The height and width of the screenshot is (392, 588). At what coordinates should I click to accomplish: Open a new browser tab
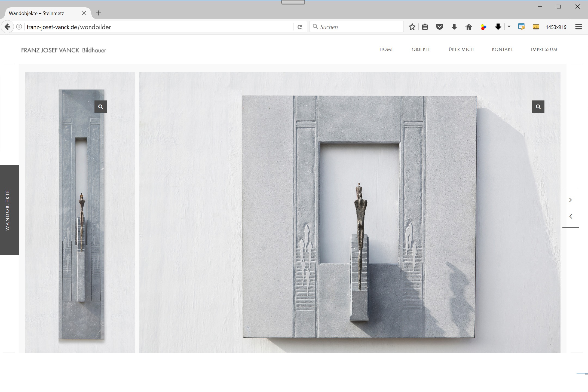click(98, 13)
